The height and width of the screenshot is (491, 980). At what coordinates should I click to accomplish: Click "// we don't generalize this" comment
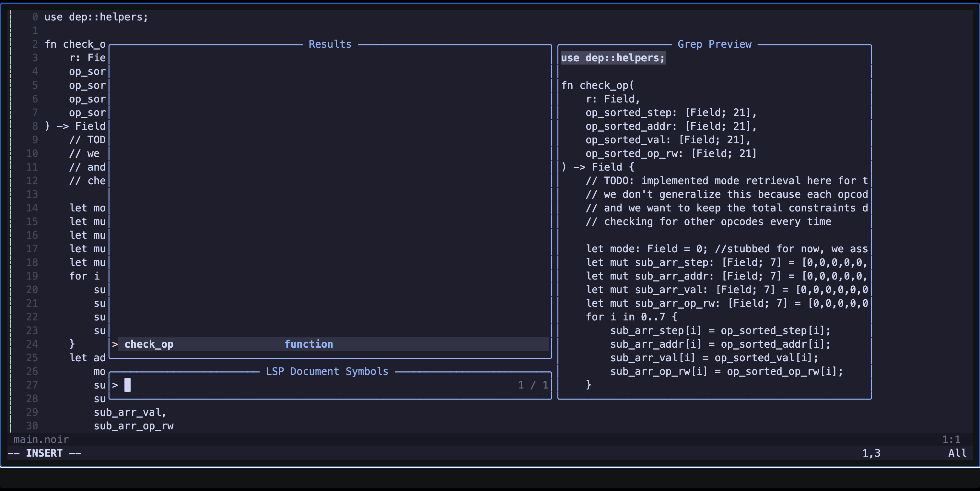[x=727, y=195]
